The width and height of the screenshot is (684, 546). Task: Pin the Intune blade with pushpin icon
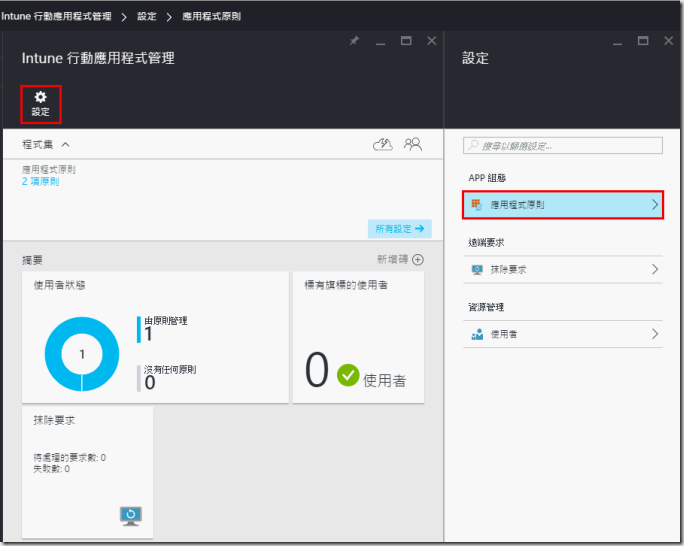(x=354, y=41)
